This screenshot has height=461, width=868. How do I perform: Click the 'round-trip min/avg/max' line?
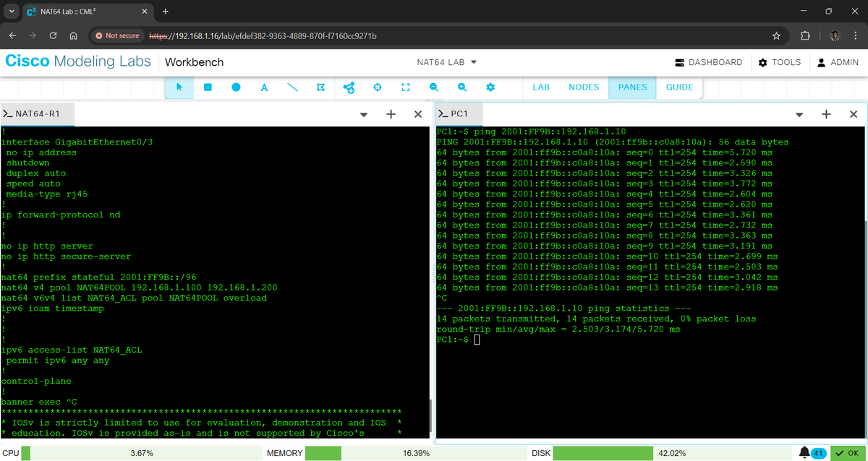558,329
